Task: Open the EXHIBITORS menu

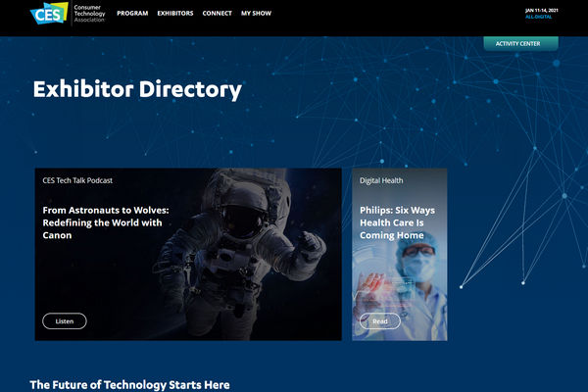Action: point(175,13)
